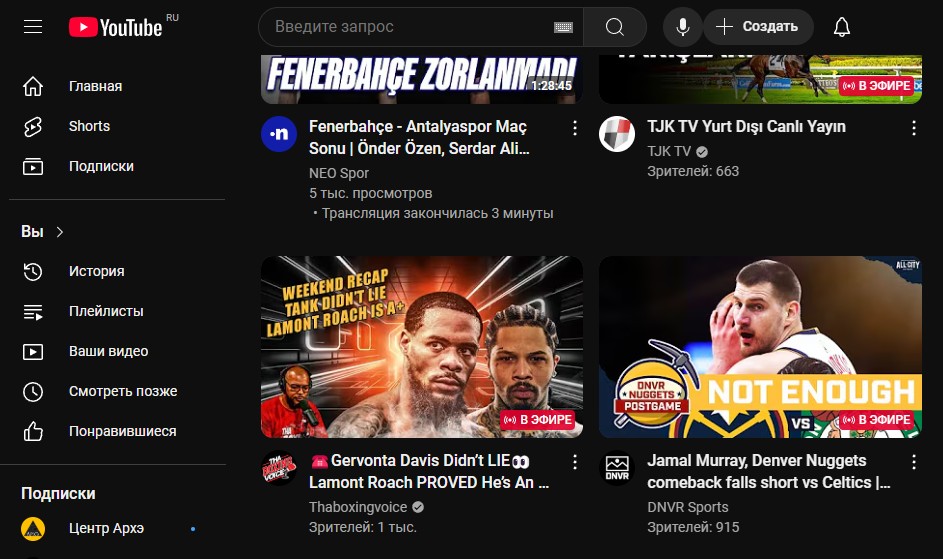The image size is (943, 559).
Task: Open TJK TV Yurt Dışı Canlı Yayın title
Action: point(746,126)
